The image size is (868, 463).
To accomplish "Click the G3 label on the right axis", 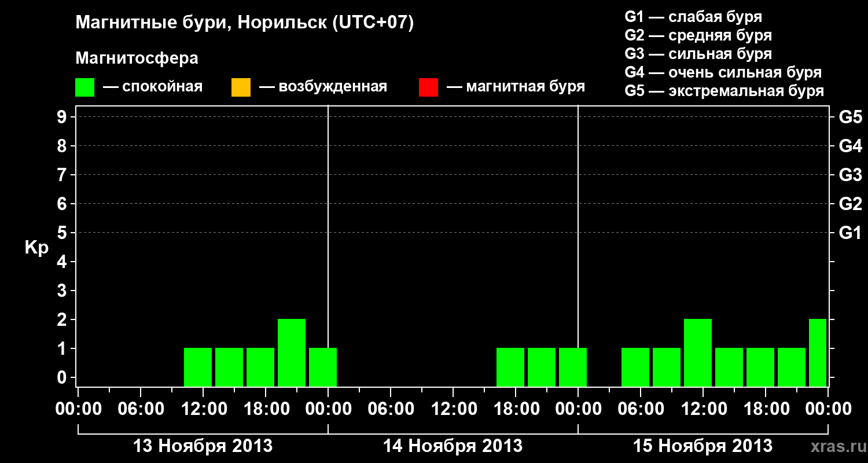I will [851, 175].
